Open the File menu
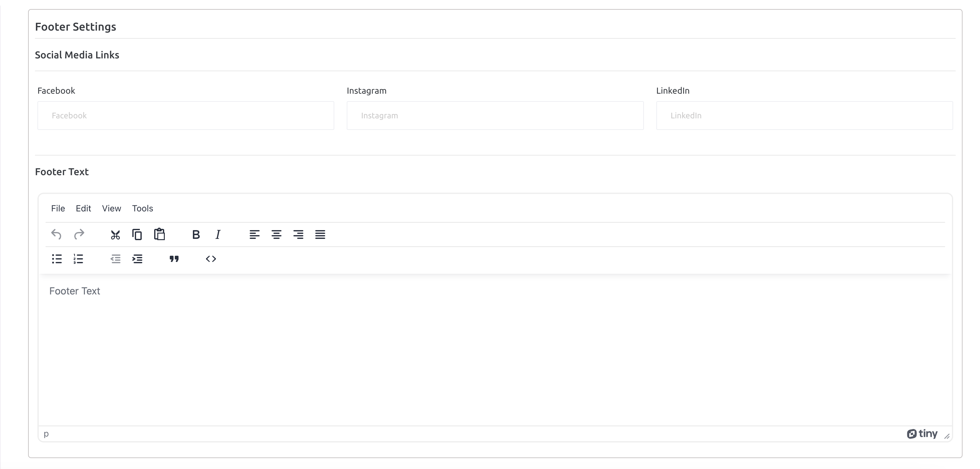 point(58,208)
